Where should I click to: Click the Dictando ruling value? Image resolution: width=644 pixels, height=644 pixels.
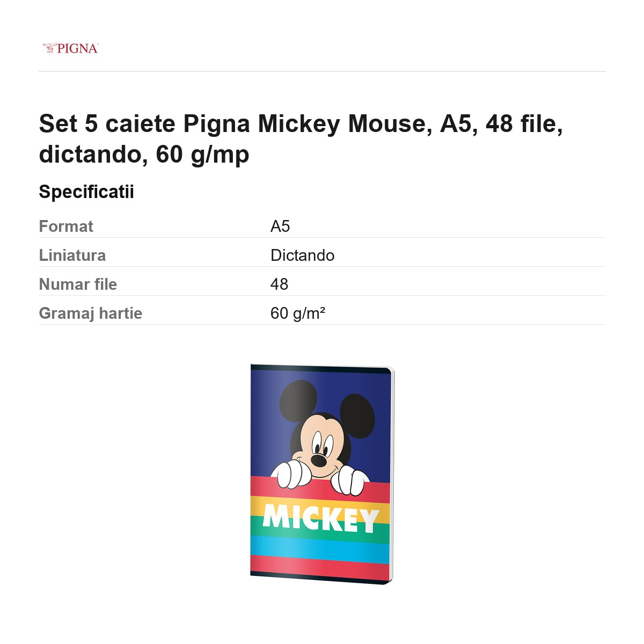pos(303,255)
